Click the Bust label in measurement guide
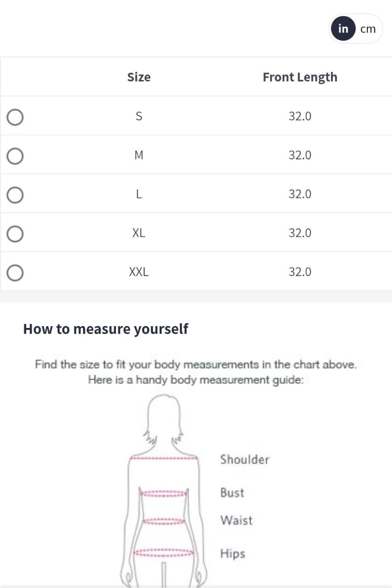392x588 pixels. tap(232, 492)
